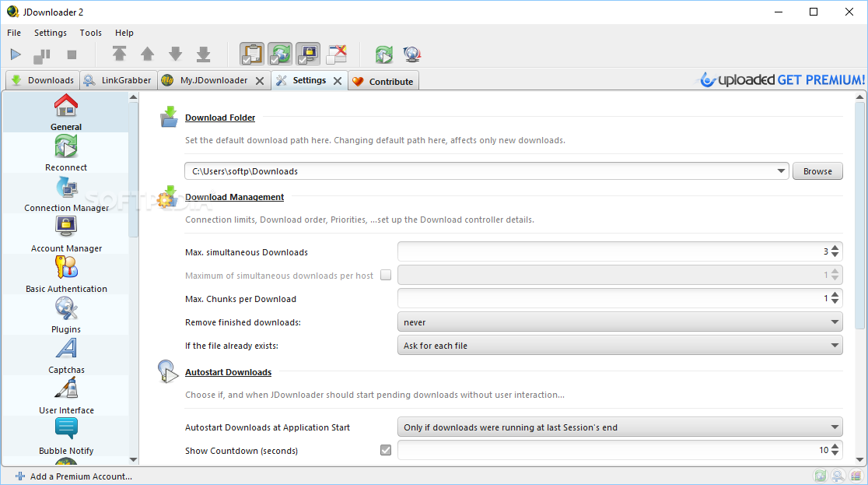Switch to the Contribute tab
The height and width of the screenshot is (485, 868).
pyautogui.click(x=383, y=81)
